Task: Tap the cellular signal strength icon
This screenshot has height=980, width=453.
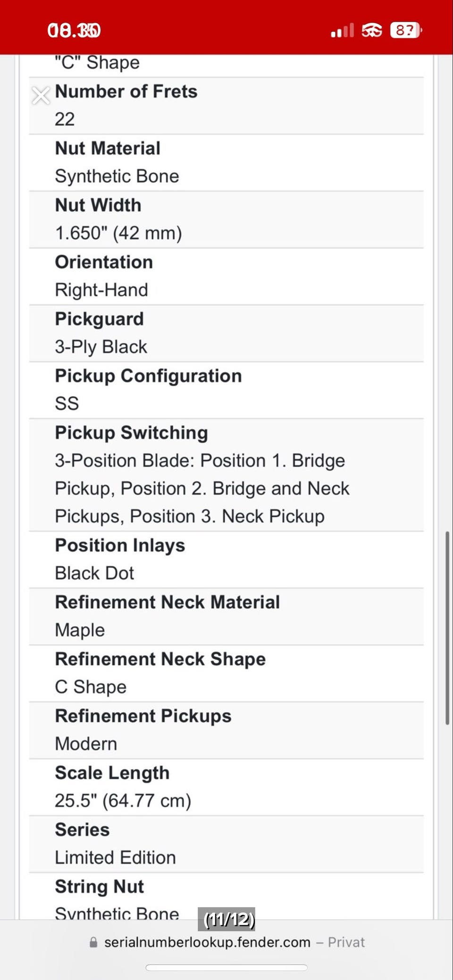Action: tap(343, 31)
